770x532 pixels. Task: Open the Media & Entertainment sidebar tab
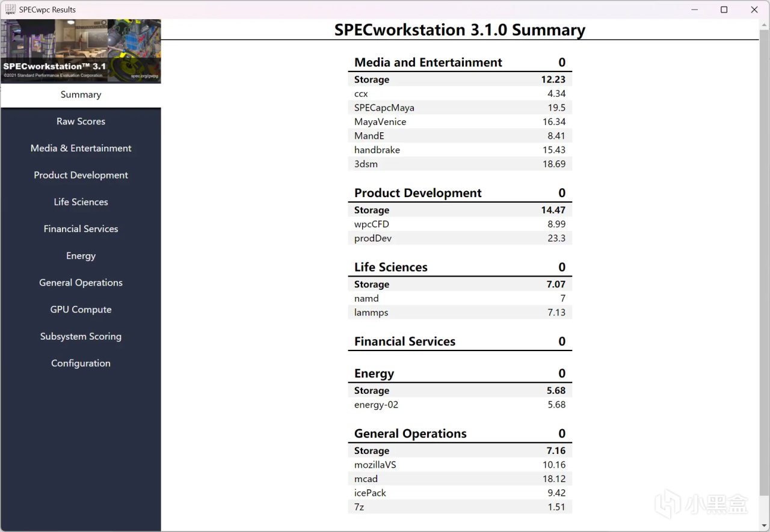pyautogui.click(x=81, y=148)
